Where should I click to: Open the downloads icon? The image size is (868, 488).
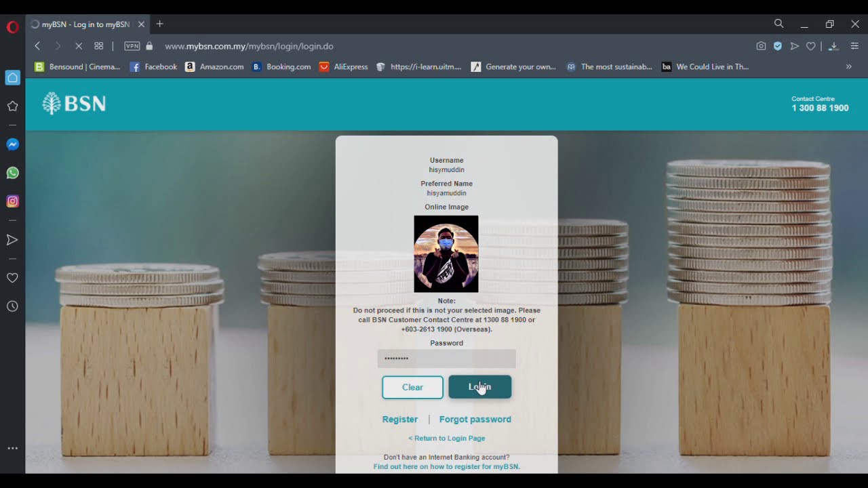(x=833, y=46)
